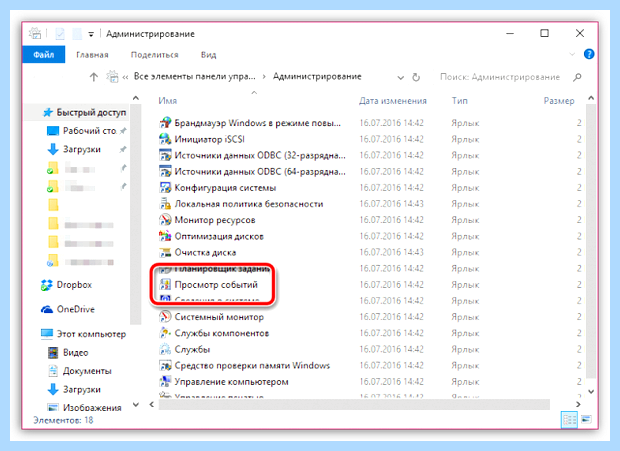Click the Системный монитор icon
Viewport: 620px width, 451px height.
point(165,317)
